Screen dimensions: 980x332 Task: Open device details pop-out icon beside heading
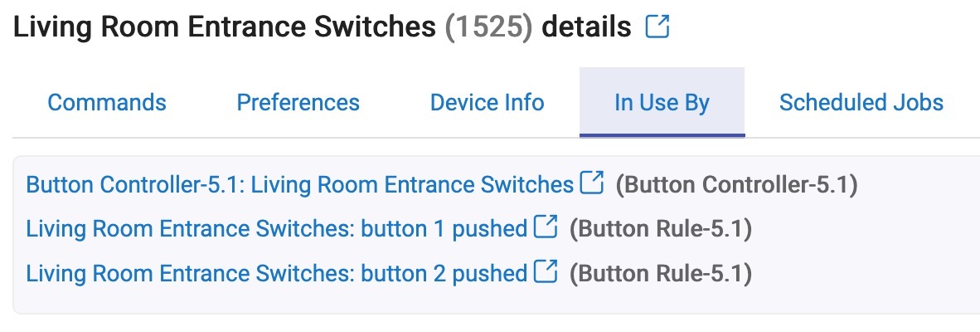point(657,27)
